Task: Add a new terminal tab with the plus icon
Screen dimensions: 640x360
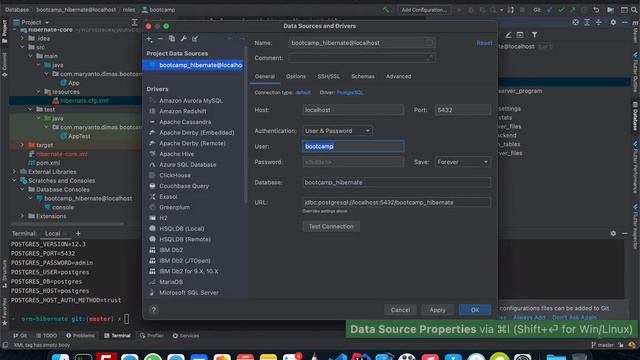Action: tap(78, 233)
